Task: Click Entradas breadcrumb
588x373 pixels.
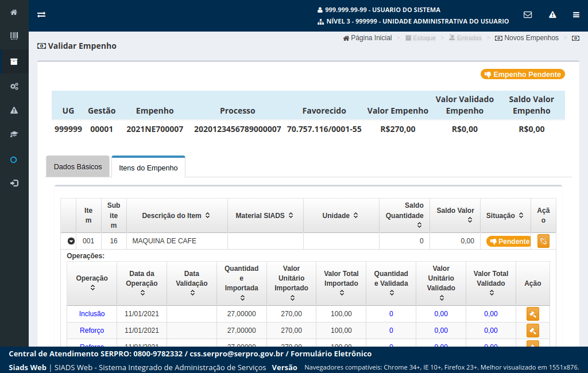Action: click(465, 38)
